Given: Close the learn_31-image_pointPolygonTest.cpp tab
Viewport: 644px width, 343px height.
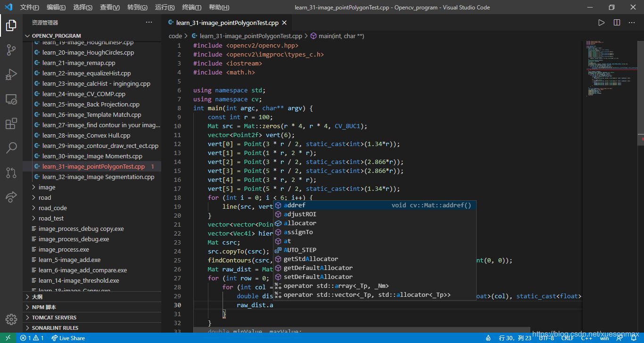Looking at the screenshot, I should (x=285, y=23).
